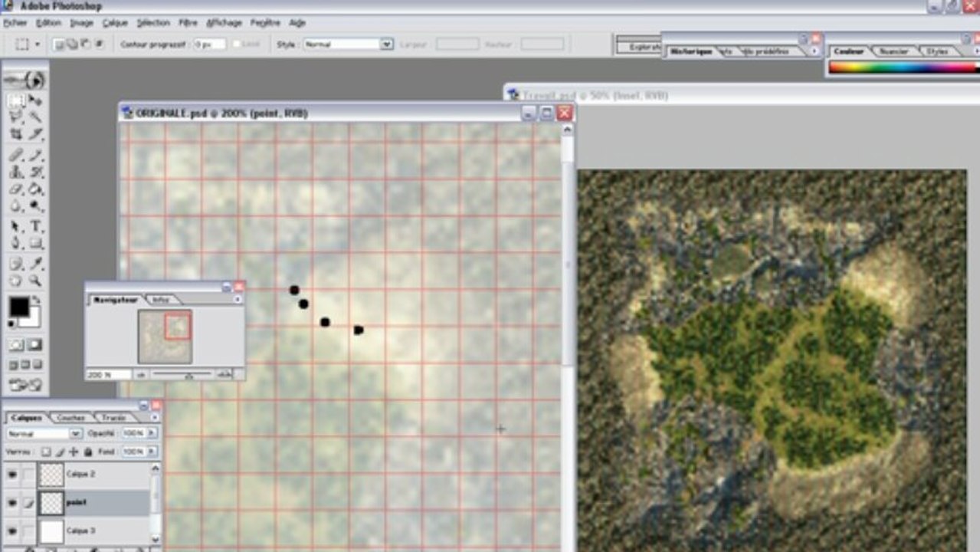Click the Adobe Online feather header

pyautogui.click(x=25, y=80)
